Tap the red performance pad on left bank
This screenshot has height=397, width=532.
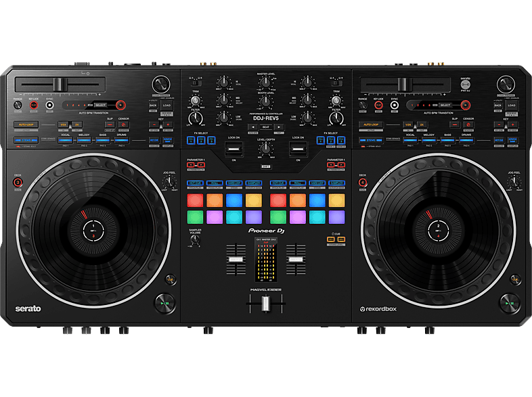pyautogui.click(x=195, y=200)
